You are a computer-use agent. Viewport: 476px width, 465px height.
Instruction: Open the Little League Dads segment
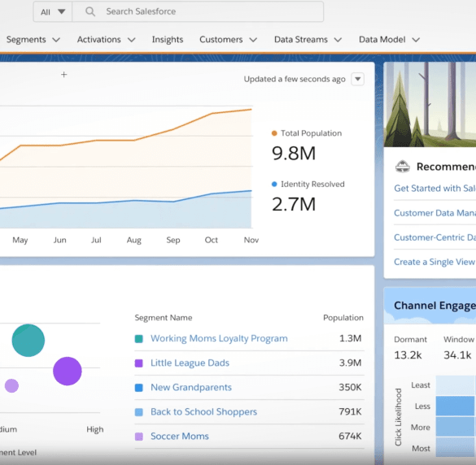[190, 363]
